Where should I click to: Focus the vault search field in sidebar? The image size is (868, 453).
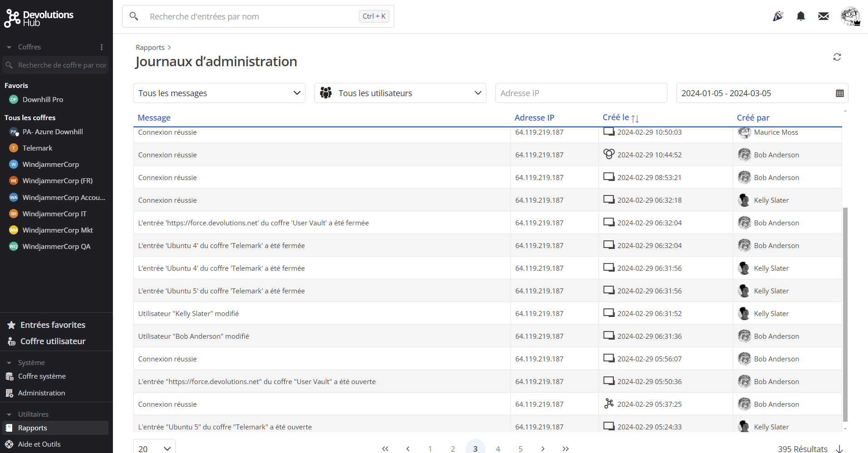tap(55, 65)
